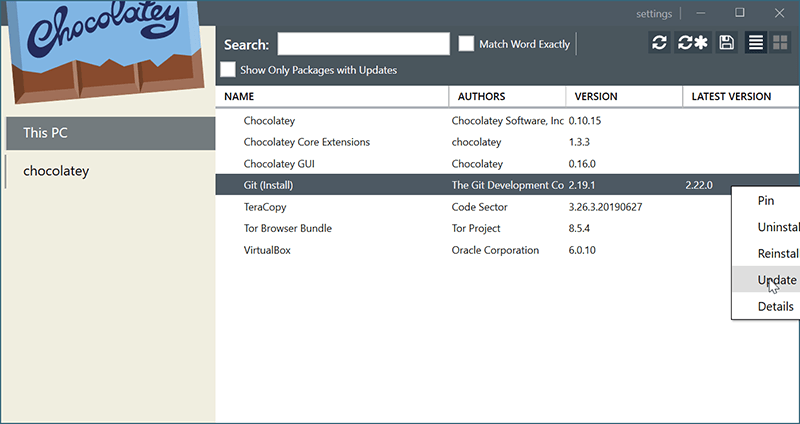800x424 pixels.
Task: Choose Reinstall from context menu
Action: 766,254
